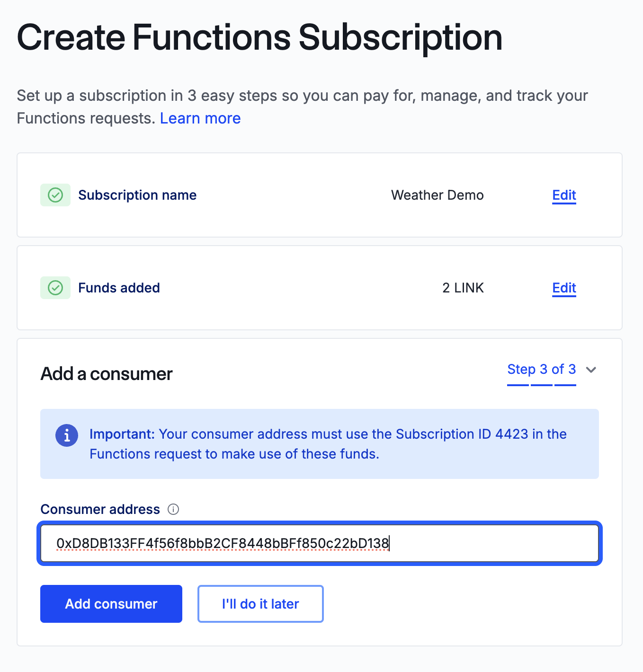
Task: Click the Weather Demo subscription value
Action: tap(437, 195)
